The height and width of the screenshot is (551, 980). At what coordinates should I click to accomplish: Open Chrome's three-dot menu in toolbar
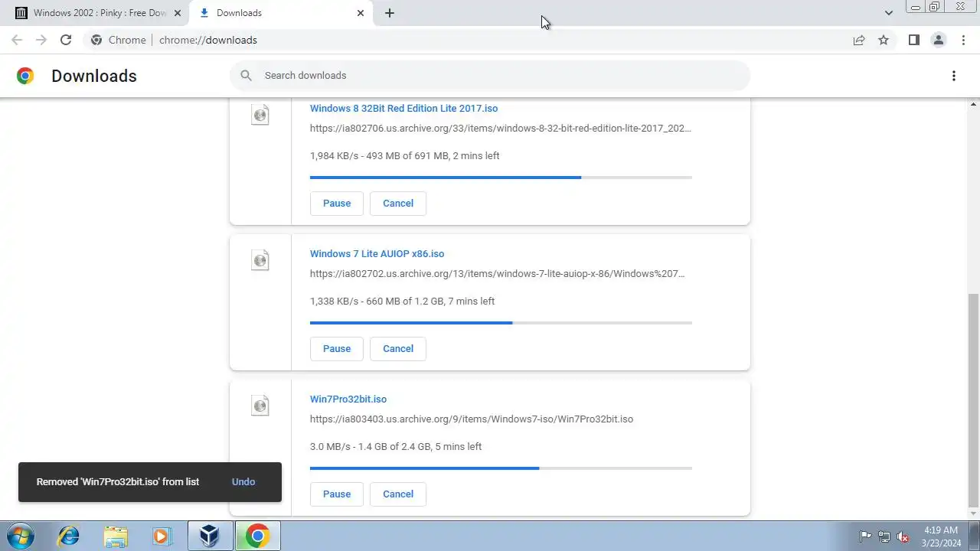pos(964,40)
